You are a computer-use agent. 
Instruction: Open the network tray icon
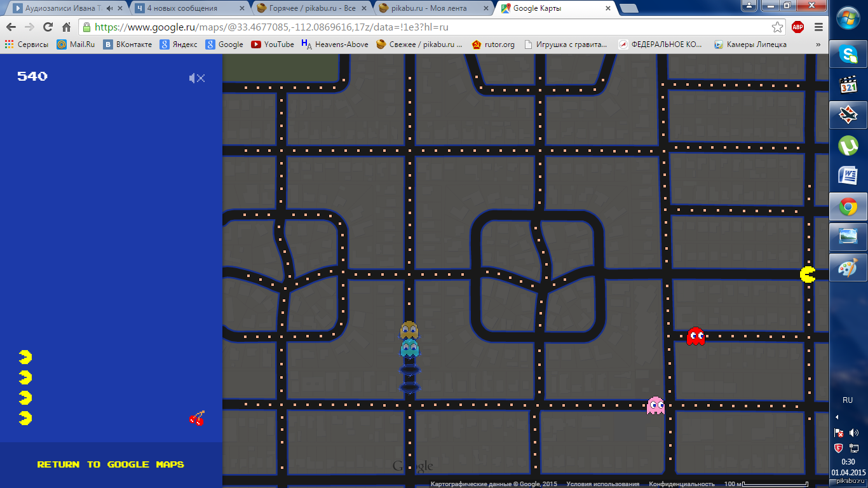pyautogui.click(x=854, y=448)
